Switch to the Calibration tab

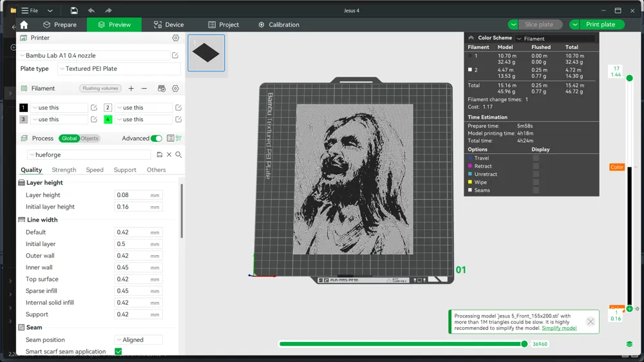279,24
